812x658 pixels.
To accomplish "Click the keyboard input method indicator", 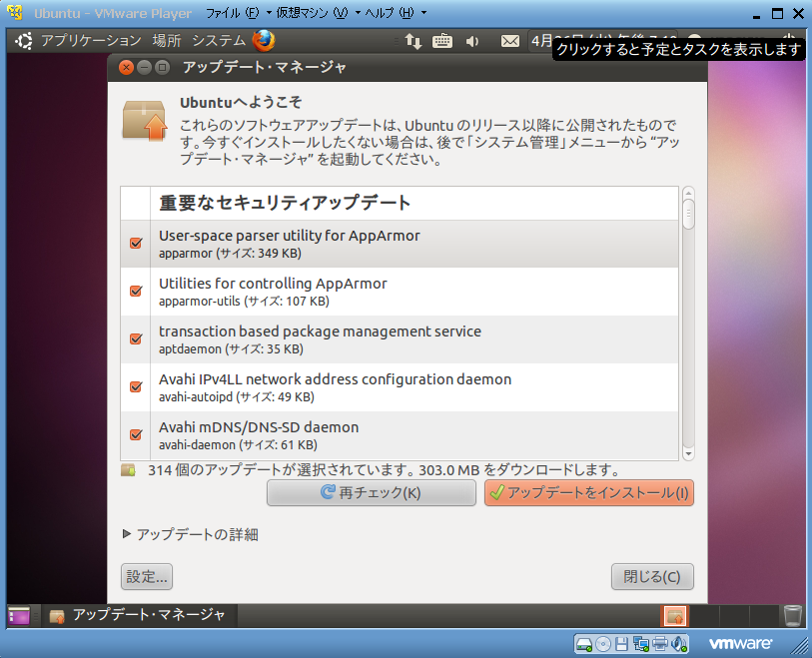I will click(x=442, y=41).
